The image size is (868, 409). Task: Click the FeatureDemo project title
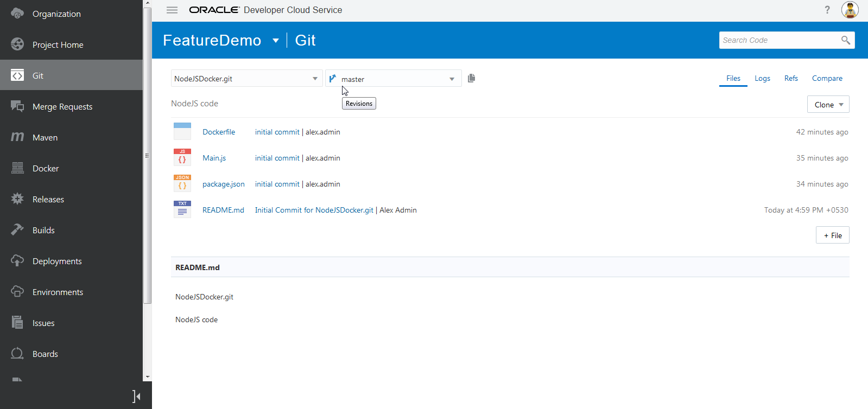[212, 40]
